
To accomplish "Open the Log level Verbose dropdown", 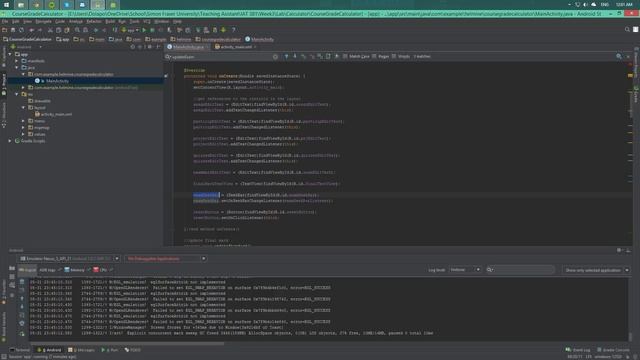I will (465, 270).
